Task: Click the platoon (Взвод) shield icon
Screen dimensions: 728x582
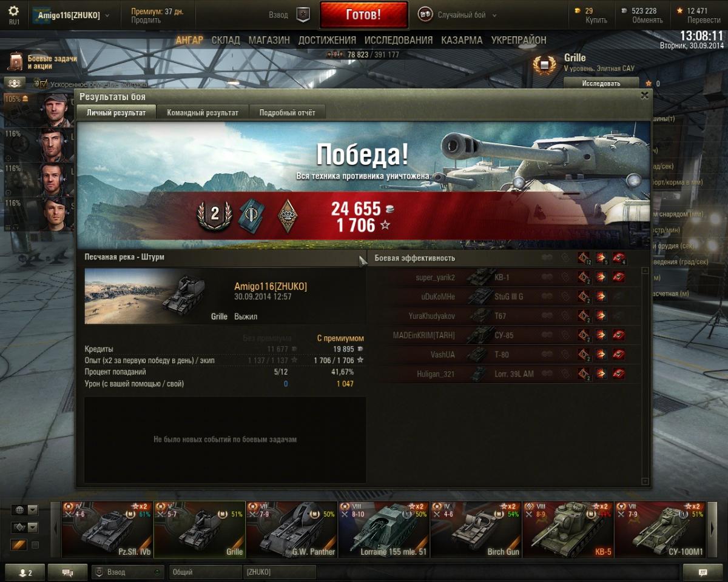Action: point(303,15)
